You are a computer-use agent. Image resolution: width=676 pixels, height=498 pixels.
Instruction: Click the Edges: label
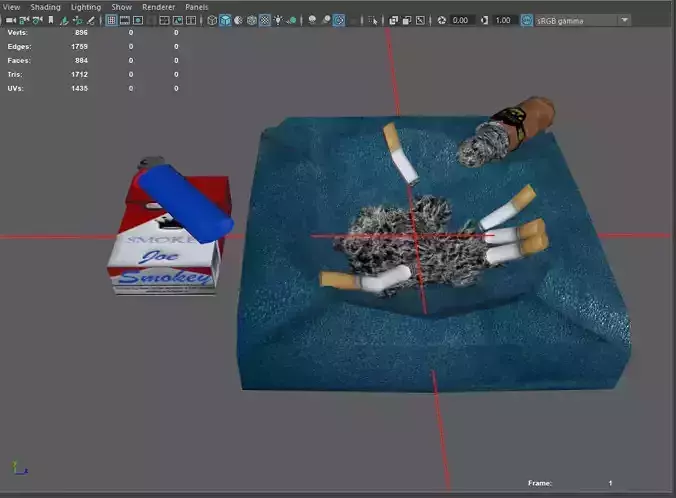click(19, 47)
